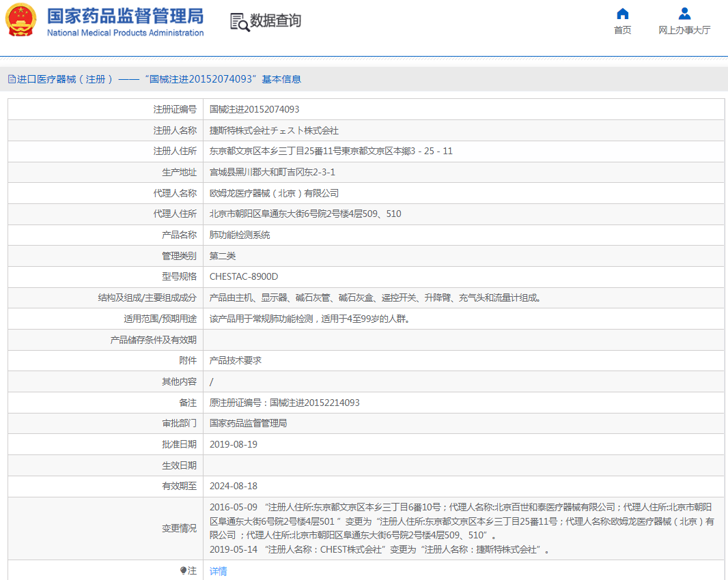Click the 产品技术要求 attachment entry

pyautogui.click(x=236, y=360)
